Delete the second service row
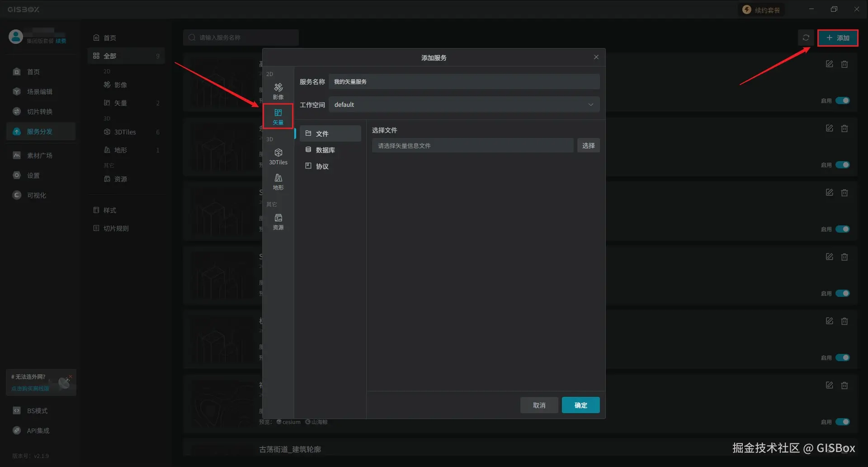Viewport: 868px width, 467px height. (x=844, y=128)
